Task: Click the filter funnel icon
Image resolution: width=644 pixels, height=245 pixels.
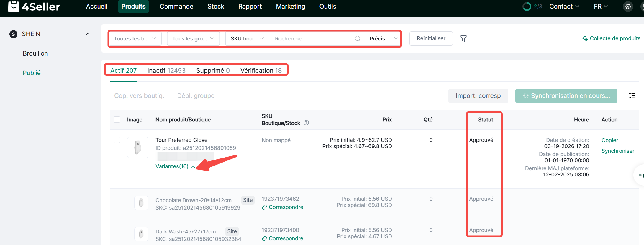Action: [x=463, y=38]
